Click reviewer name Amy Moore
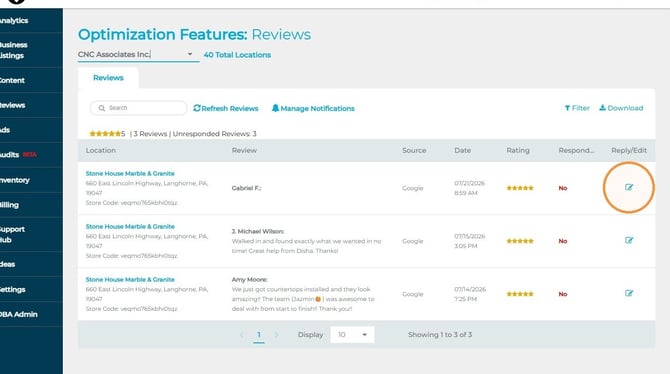 coord(250,280)
